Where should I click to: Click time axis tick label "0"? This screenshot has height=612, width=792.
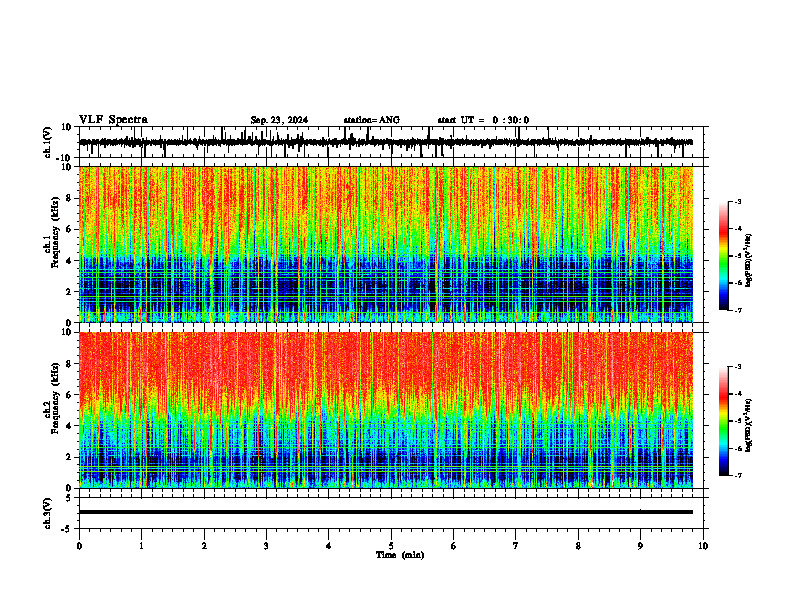(x=79, y=546)
